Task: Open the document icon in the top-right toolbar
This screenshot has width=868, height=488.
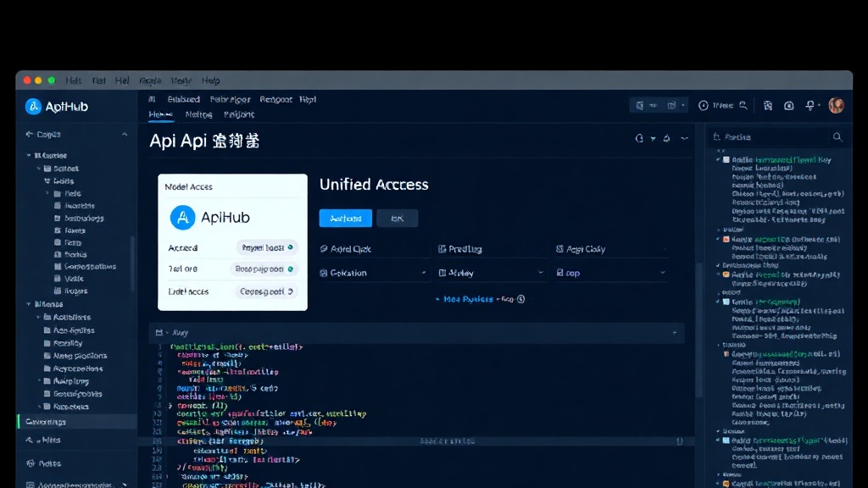Action: pos(768,105)
